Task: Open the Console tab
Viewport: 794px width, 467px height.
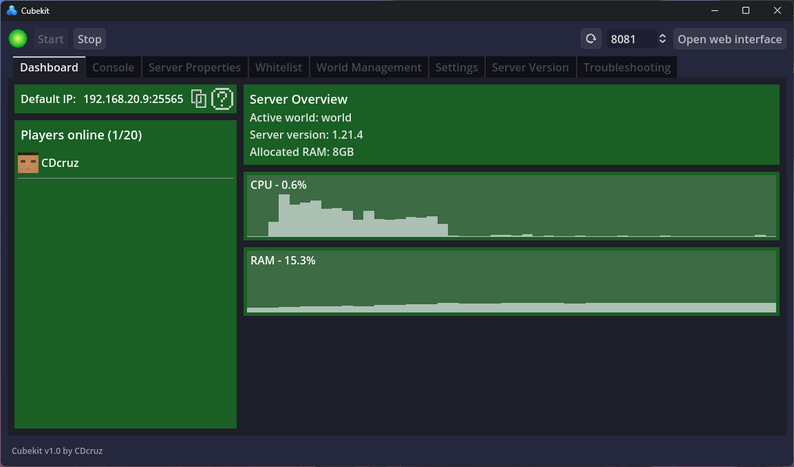Action: [x=113, y=67]
